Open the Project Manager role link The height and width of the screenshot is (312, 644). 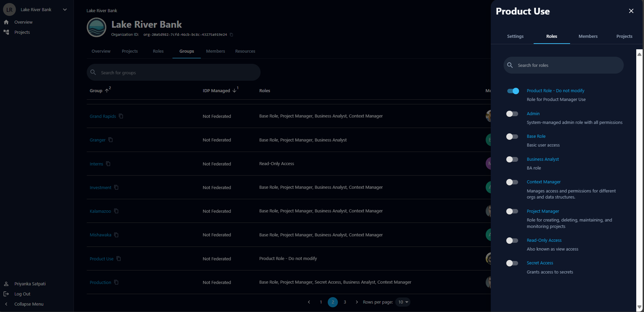543,211
